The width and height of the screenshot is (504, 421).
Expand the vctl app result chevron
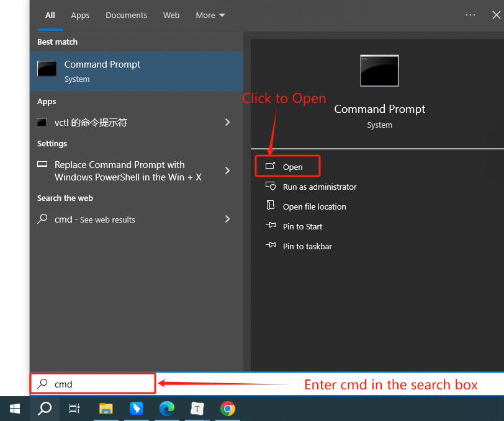(x=228, y=122)
